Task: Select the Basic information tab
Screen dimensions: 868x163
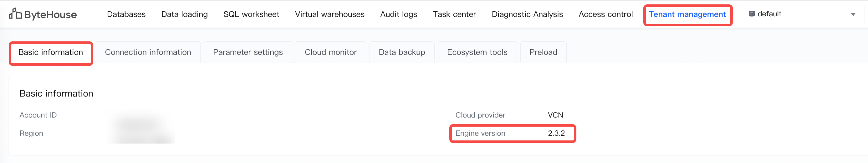Action: click(x=51, y=52)
